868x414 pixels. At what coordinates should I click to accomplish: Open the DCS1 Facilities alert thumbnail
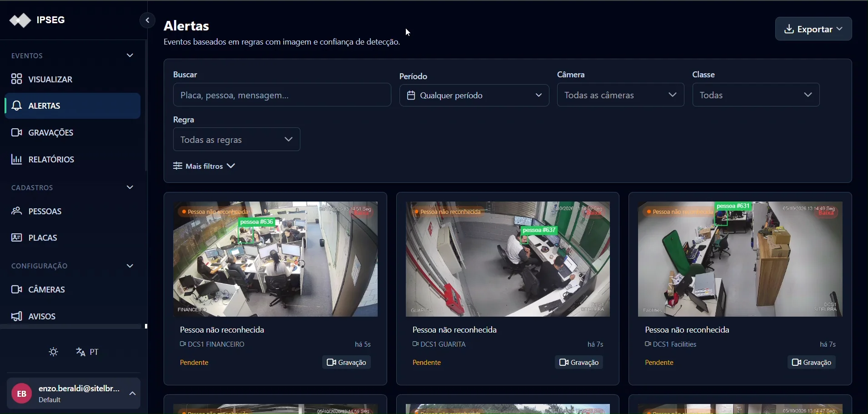[740, 259]
